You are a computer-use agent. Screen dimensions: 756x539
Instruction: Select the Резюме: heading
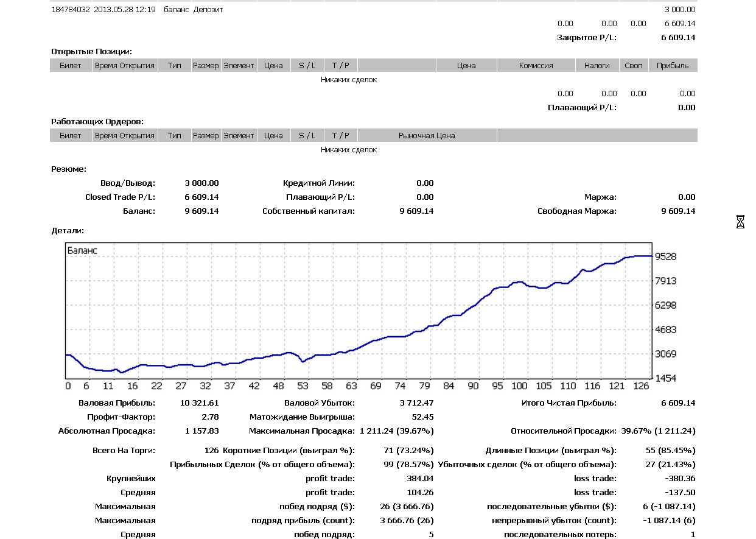(x=69, y=169)
